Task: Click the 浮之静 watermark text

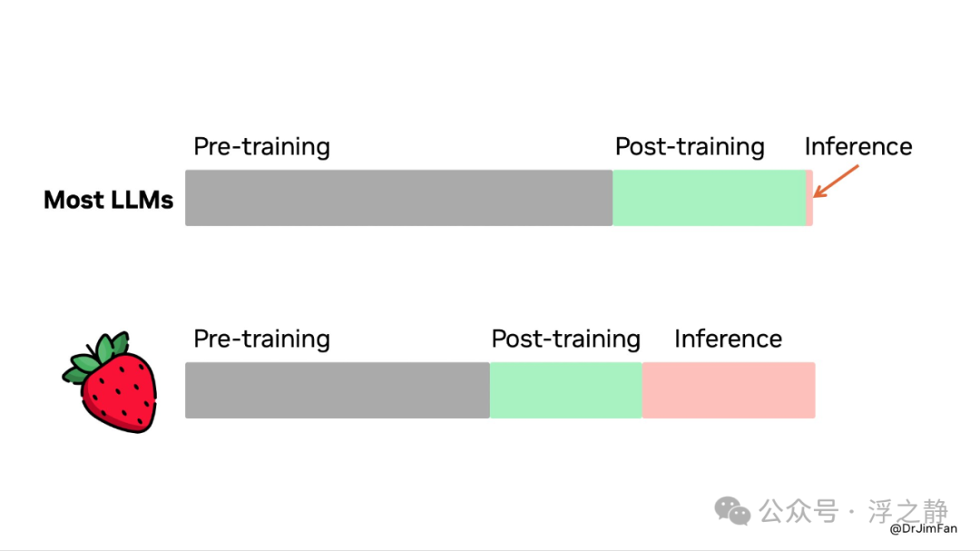Action: point(907,511)
